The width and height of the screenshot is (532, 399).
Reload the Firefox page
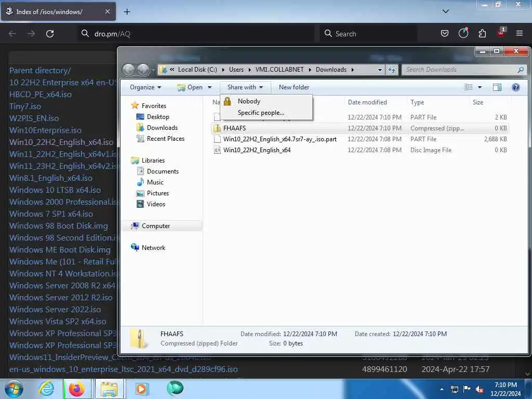tap(50, 34)
